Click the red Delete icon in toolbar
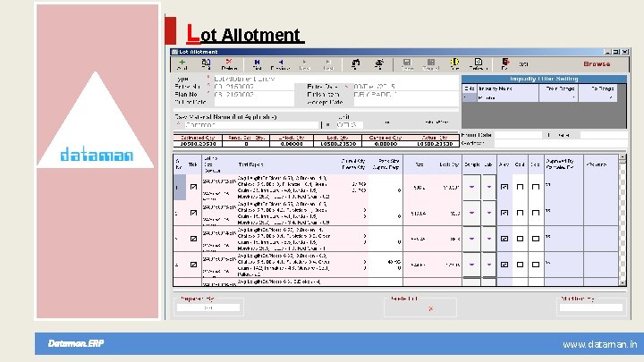 pos(229,62)
